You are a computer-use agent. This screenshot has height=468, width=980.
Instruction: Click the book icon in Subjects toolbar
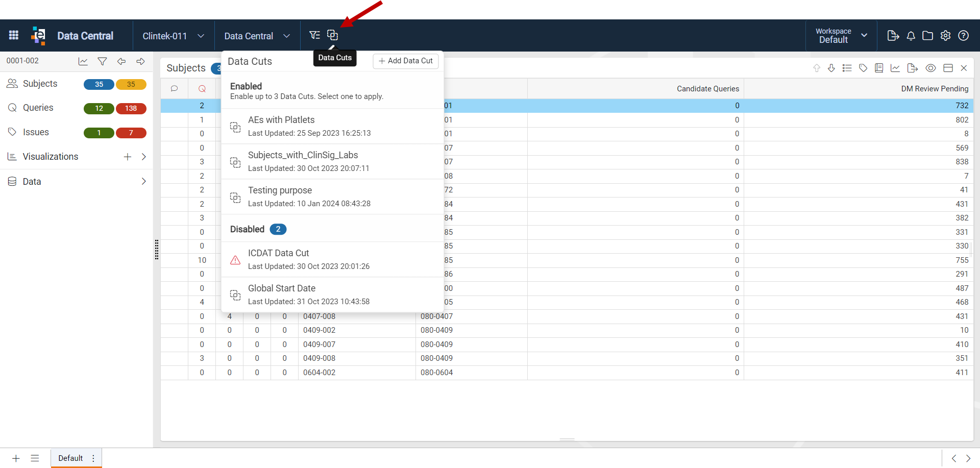coord(879,68)
